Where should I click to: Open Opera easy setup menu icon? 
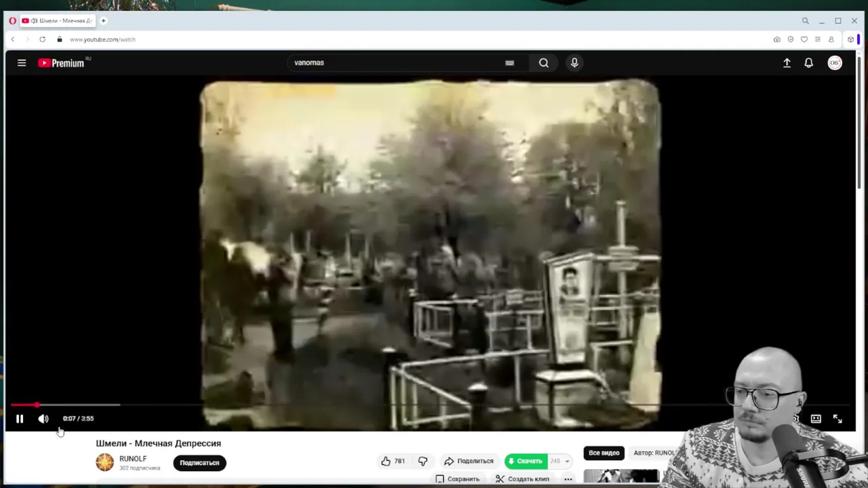point(817,39)
